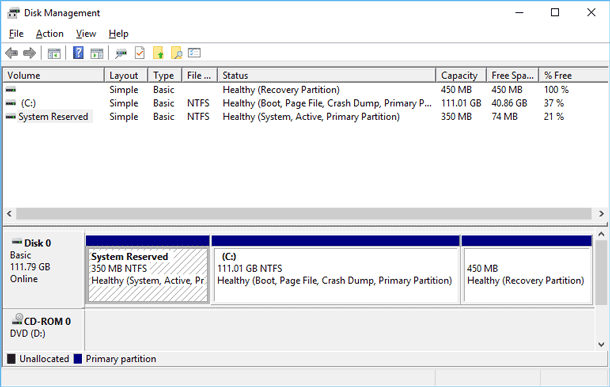Open the File menu
This screenshot has width=610, height=387.
click(16, 34)
